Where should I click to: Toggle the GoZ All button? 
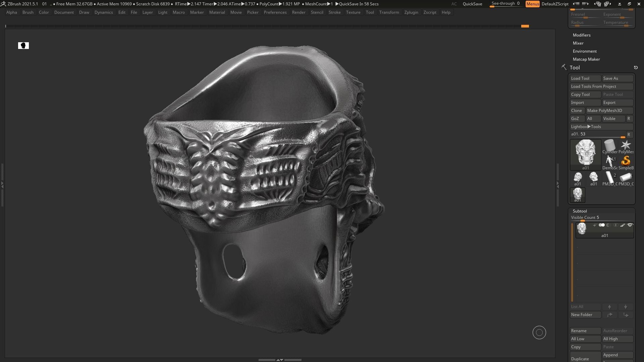(x=593, y=119)
